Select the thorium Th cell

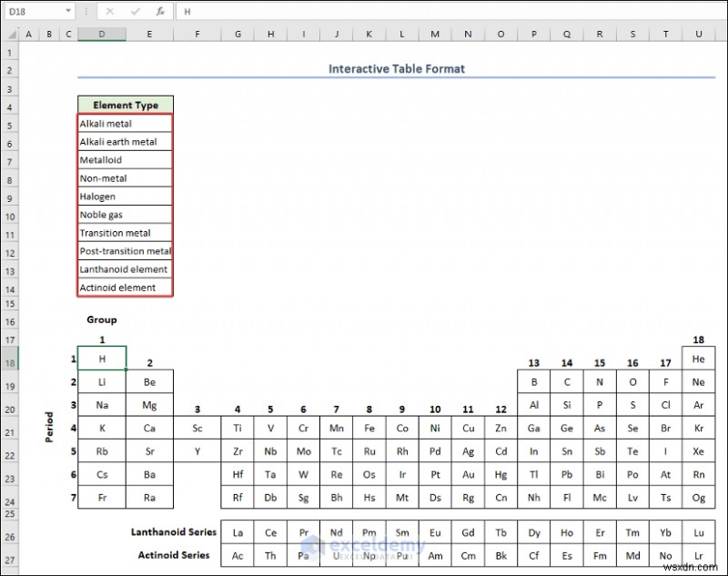click(x=270, y=556)
